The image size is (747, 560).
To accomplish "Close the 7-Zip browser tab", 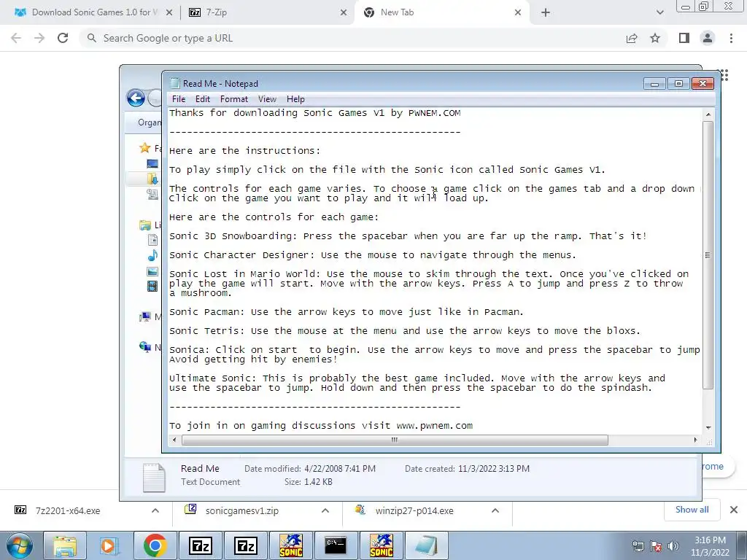I will pyautogui.click(x=344, y=12).
